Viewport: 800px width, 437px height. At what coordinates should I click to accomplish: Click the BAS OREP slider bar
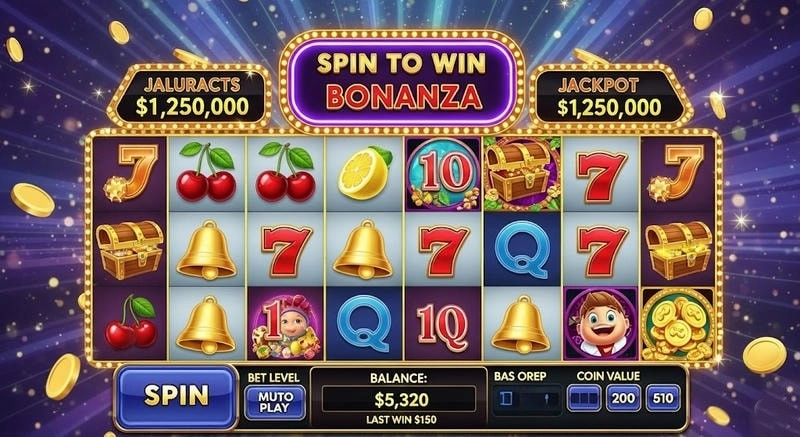coord(526,398)
